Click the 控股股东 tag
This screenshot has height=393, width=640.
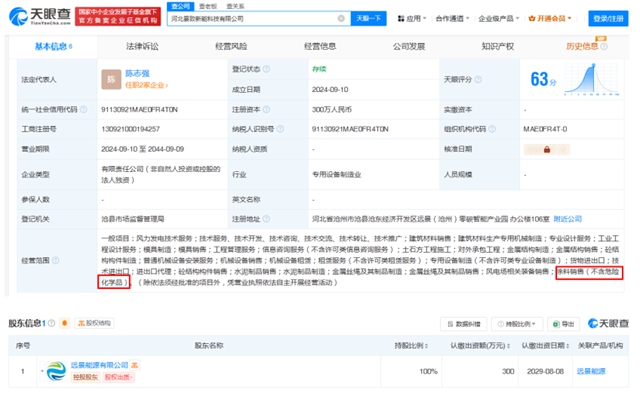85,377
